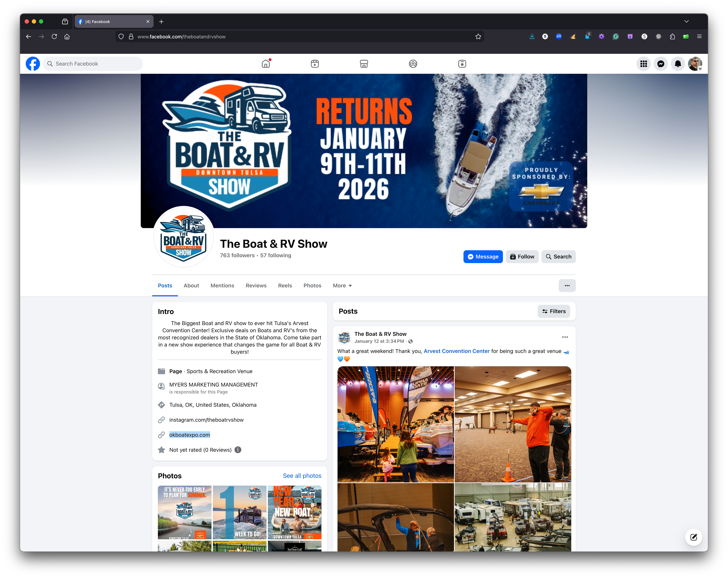This screenshot has height=578, width=728.
Task: Switch to the About tab
Action: pos(191,286)
